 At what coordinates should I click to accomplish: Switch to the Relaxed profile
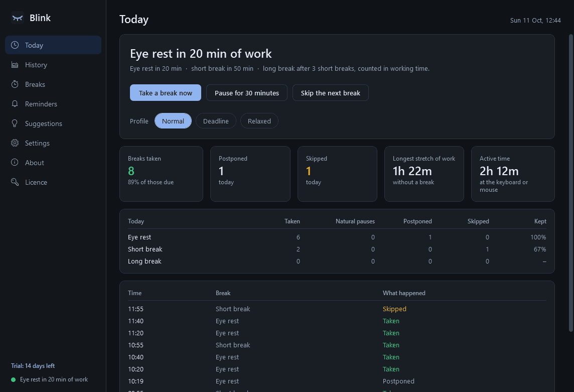click(x=259, y=121)
